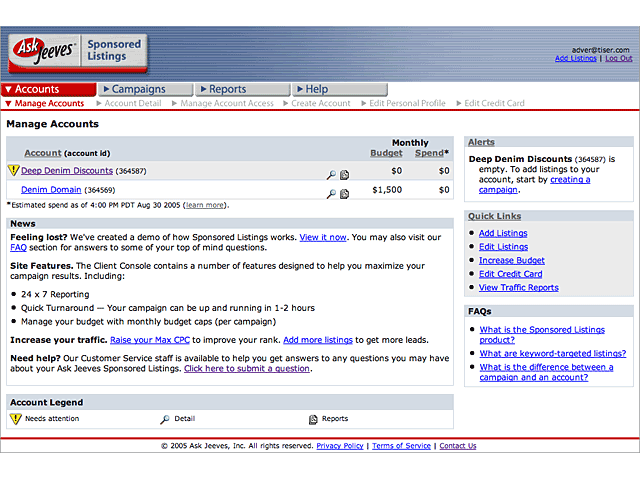Click learn more about estimated spend
Viewport: 640px width, 480px height.
pos(205,205)
